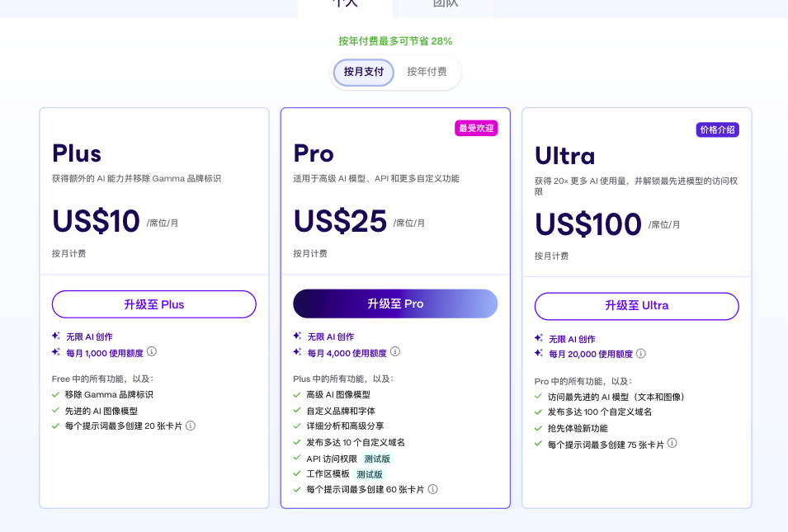Screen dimensions: 788x532
Task: Click the checkmark beside API 访问权限
Action: click(x=296, y=459)
